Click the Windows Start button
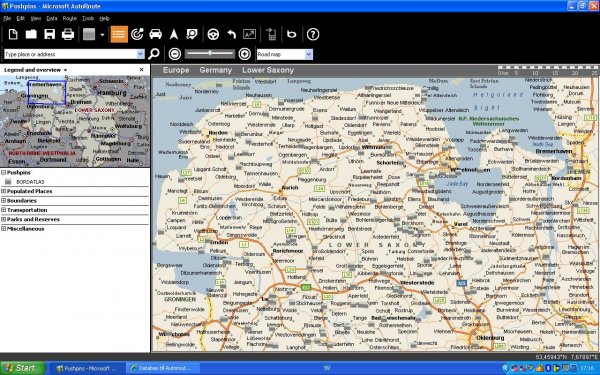Viewport: 600px width, 375px height. (22, 368)
